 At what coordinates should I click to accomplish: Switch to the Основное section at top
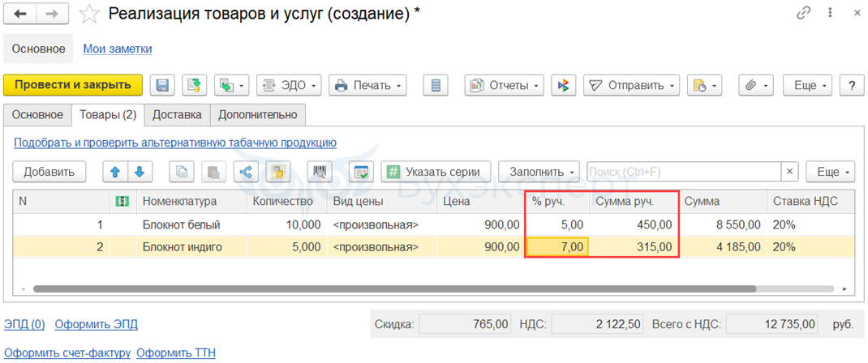point(39,49)
